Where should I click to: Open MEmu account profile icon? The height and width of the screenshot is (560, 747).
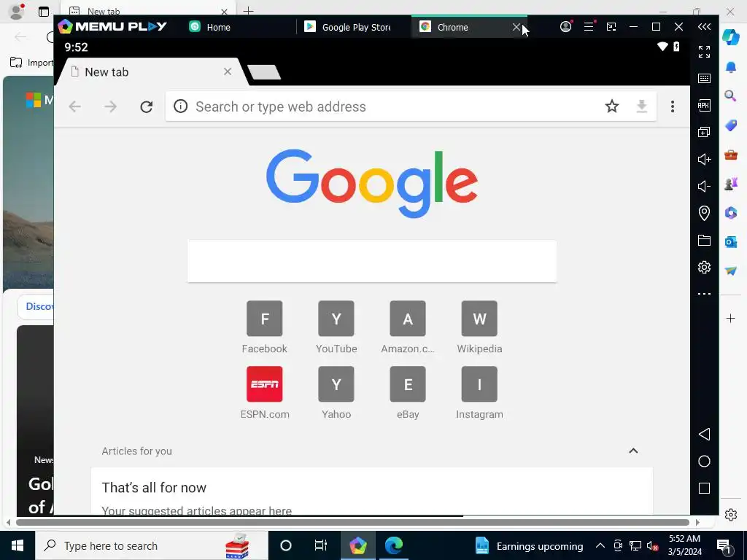(x=565, y=27)
